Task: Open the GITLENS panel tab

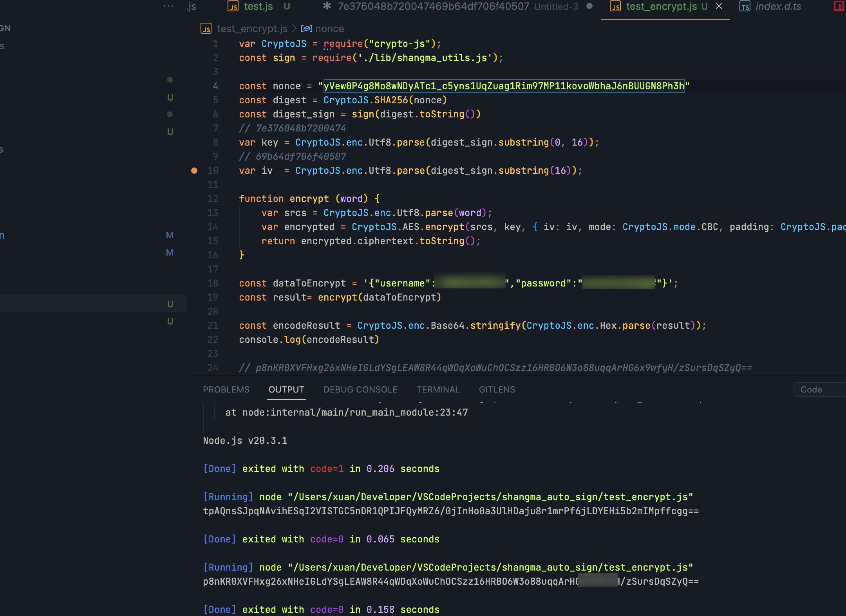Action: click(497, 389)
